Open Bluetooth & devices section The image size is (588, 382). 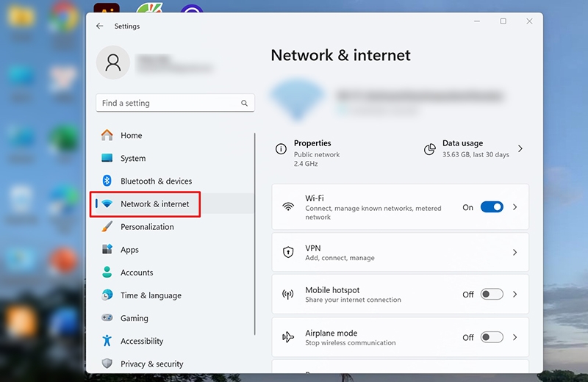[x=175, y=181]
